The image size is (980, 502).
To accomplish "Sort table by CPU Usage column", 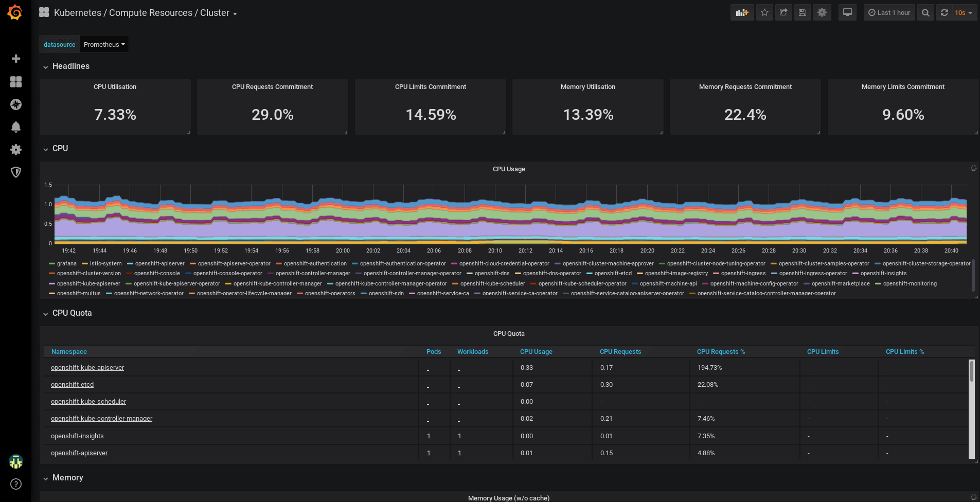I will click(x=536, y=352).
